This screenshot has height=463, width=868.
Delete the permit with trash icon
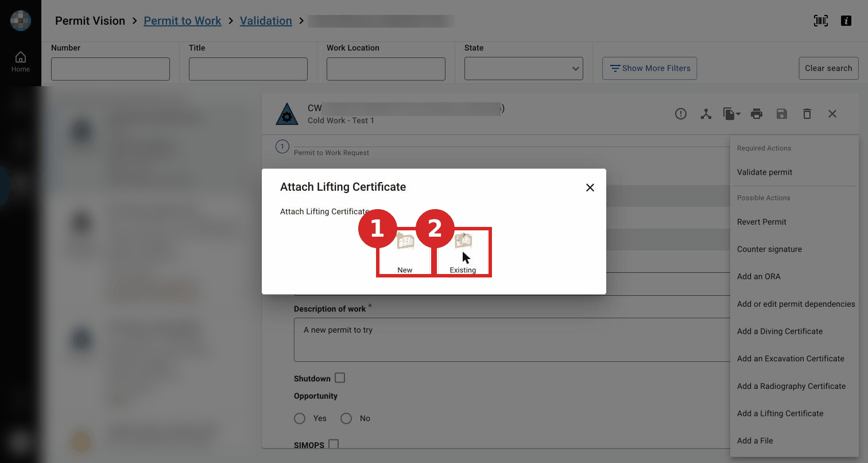(x=807, y=114)
